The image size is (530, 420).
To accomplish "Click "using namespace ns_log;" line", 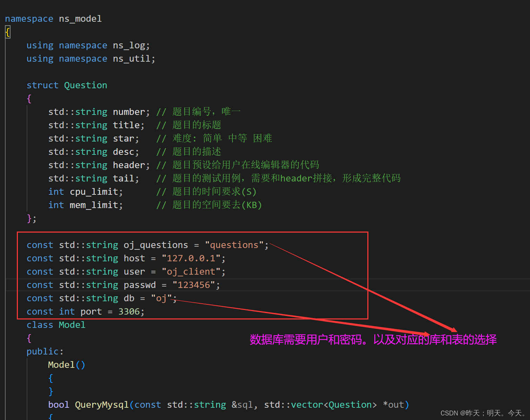I will (88, 46).
